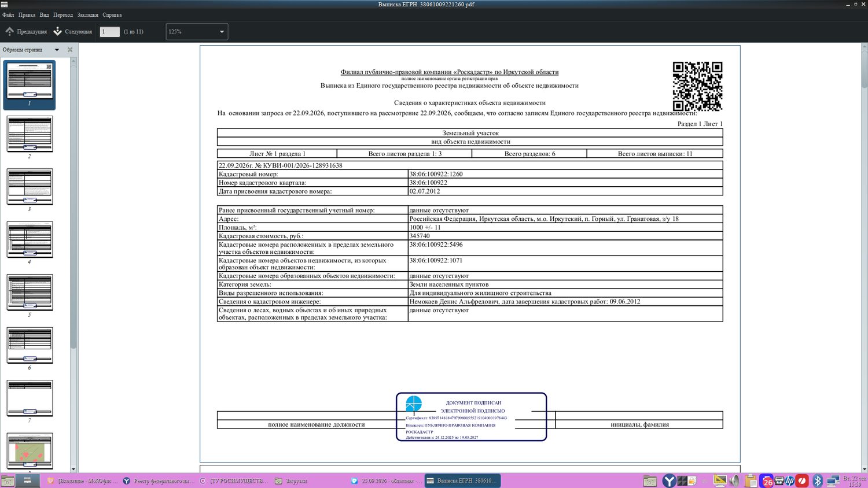The height and width of the screenshot is (488, 868).
Task: Select page 4 thumbnail
Action: tap(30, 239)
